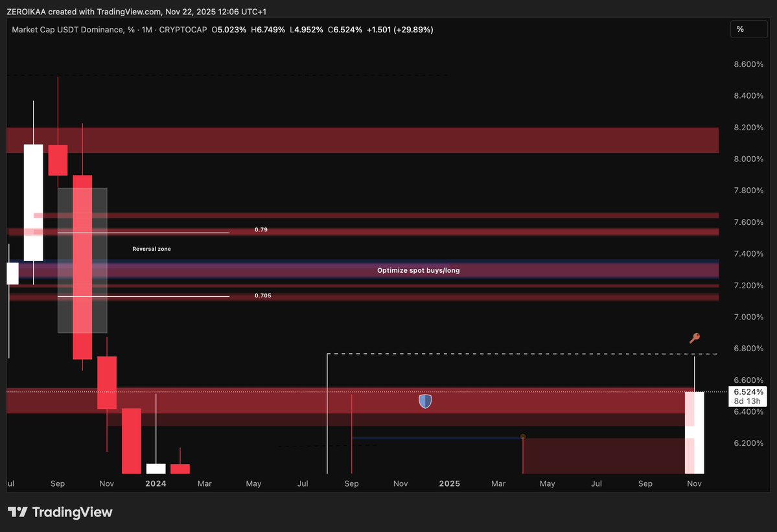Click the 6.800% price axis label

point(748,348)
